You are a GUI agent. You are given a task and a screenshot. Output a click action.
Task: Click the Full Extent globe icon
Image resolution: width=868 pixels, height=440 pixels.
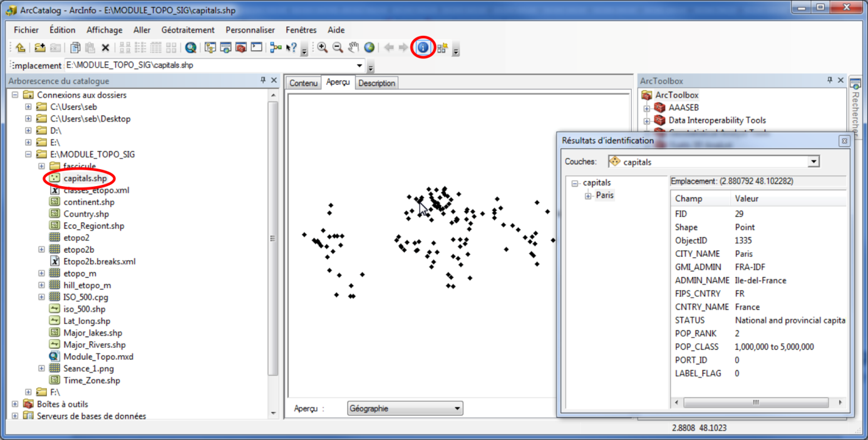[369, 48]
